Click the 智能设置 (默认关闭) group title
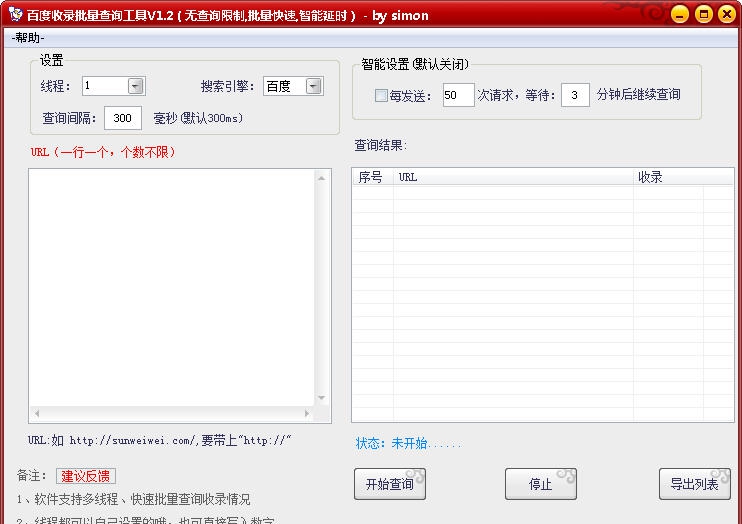This screenshot has width=742, height=524. (x=415, y=64)
